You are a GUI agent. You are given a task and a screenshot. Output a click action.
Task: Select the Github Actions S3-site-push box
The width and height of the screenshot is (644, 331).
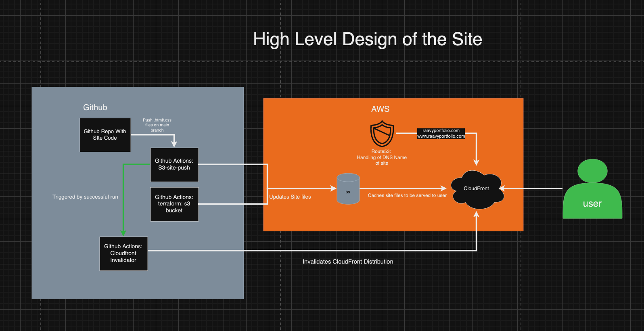pos(174,165)
